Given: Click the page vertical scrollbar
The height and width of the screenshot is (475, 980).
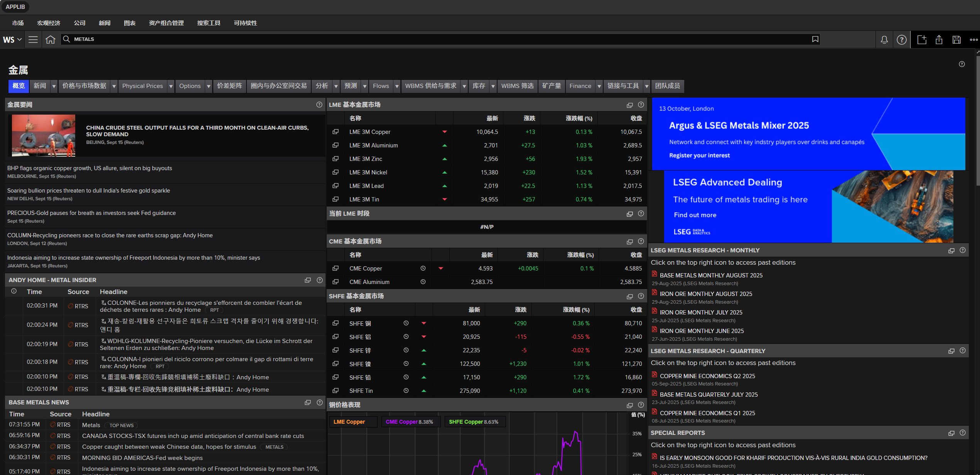Looking at the screenshot, I should (978, 122).
